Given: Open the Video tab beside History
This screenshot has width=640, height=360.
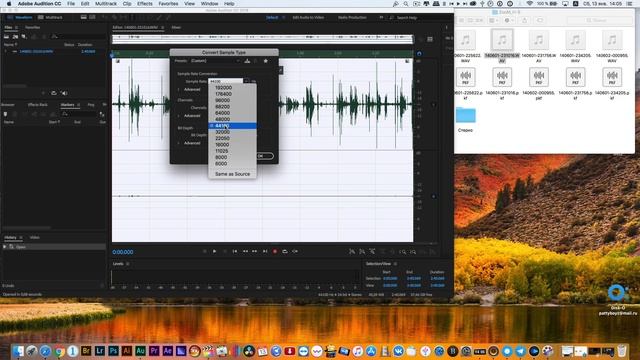Looking at the screenshot, I should (x=35, y=238).
